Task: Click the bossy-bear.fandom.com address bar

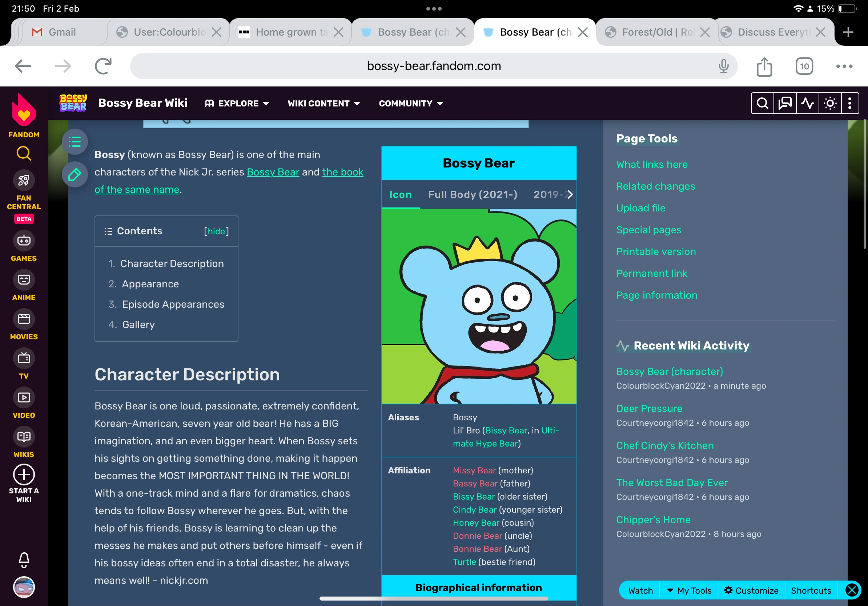Action: click(x=433, y=66)
